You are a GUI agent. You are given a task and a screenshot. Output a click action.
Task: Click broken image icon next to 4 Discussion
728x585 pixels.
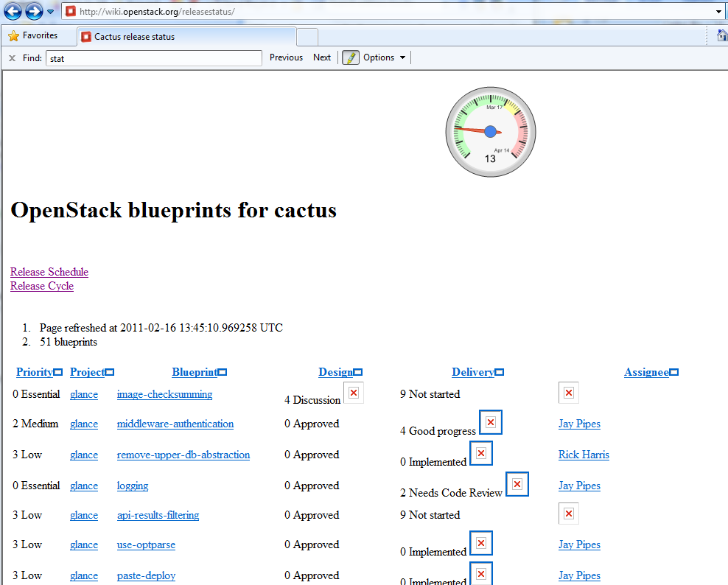pyautogui.click(x=354, y=393)
